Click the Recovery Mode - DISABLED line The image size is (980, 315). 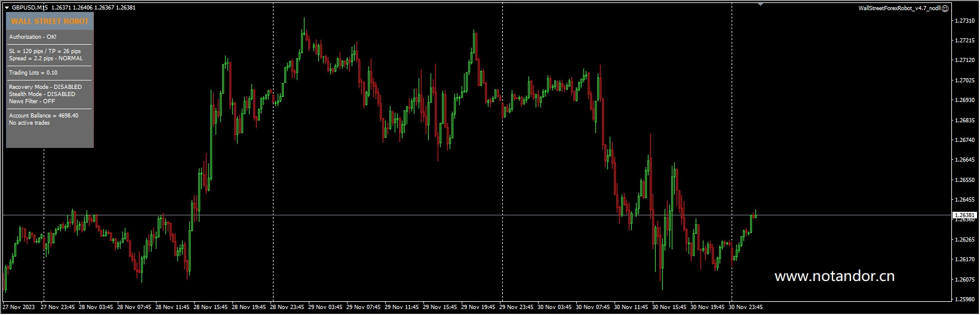pyautogui.click(x=45, y=87)
